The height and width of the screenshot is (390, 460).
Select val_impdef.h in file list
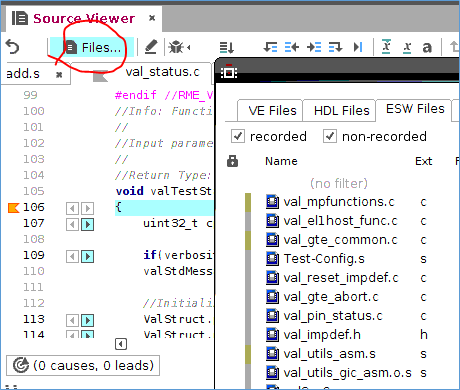(322, 335)
